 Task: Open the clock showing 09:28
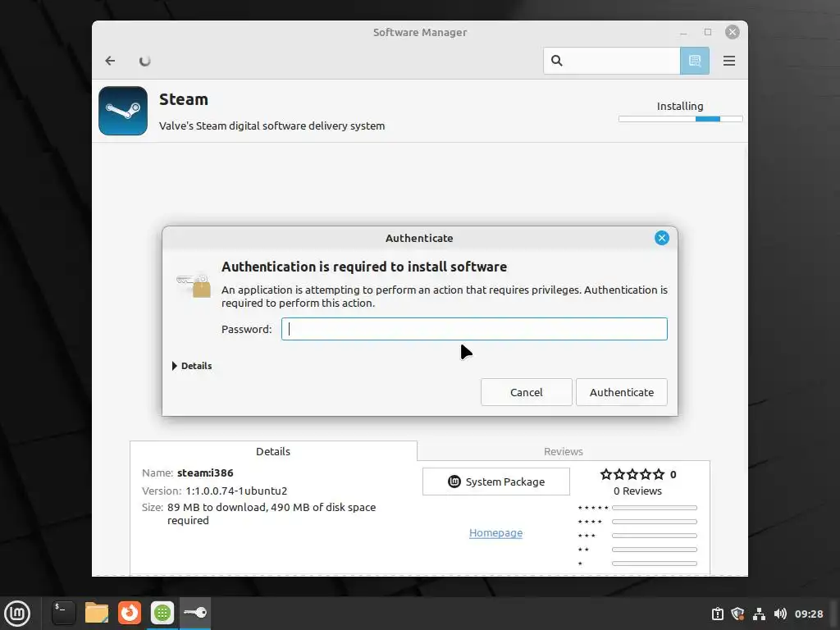click(x=808, y=614)
